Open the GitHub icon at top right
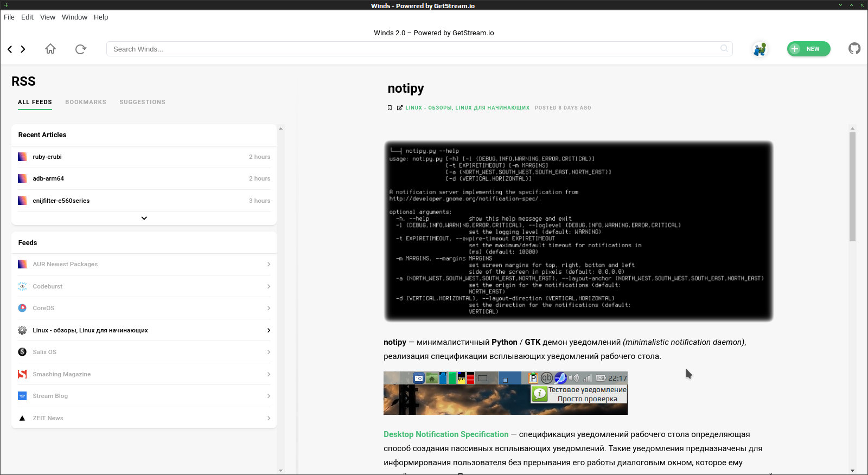The height and width of the screenshot is (475, 868). (x=854, y=48)
